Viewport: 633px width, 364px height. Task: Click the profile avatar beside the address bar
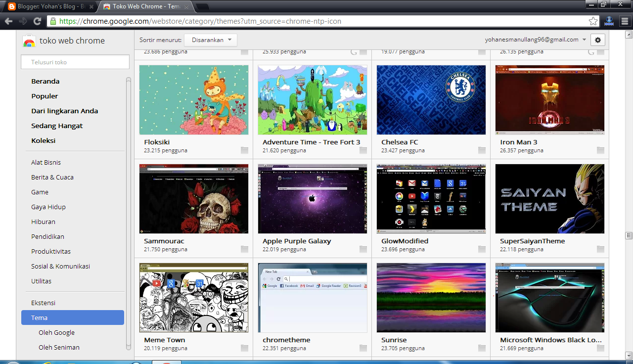coord(609,21)
